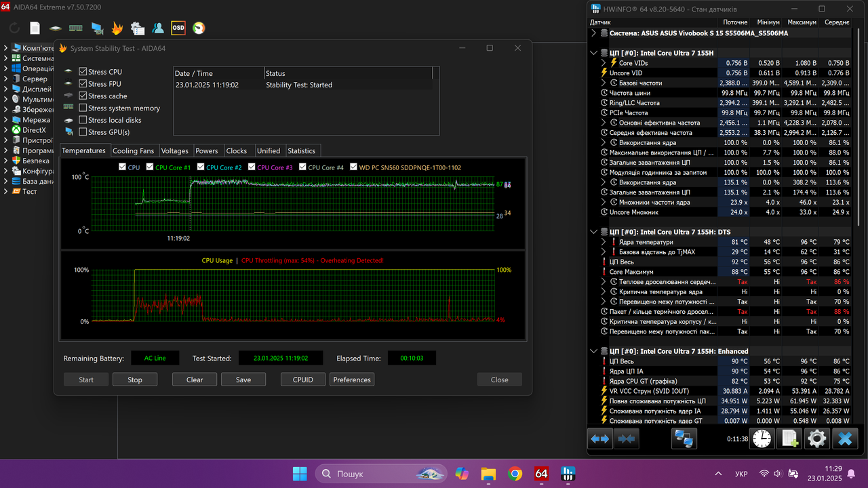Switch to the Voltages tab

tap(175, 150)
